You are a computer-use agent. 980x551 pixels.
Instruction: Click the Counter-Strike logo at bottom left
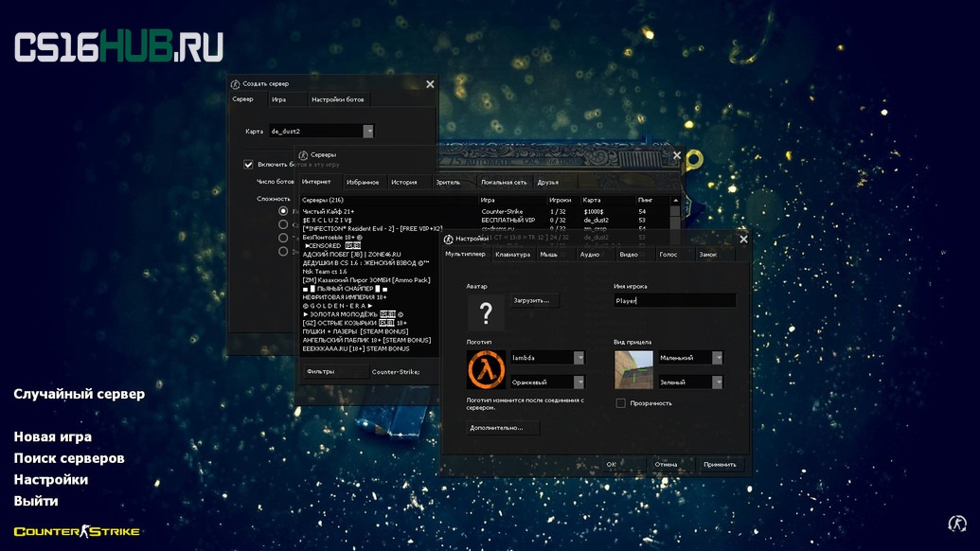click(77, 531)
